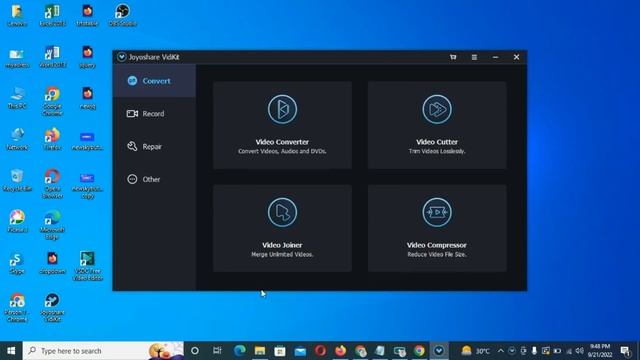Switch to the Repair sidebar tab

pyautogui.click(x=154, y=146)
